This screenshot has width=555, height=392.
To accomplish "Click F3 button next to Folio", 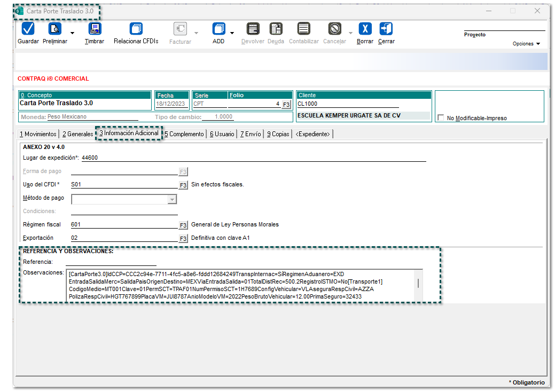I will pos(286,105).
